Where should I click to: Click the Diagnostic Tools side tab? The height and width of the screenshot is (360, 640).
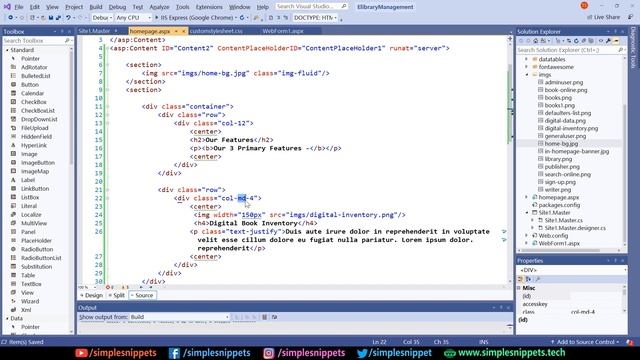pyautogui.click(x=633, y=47)
